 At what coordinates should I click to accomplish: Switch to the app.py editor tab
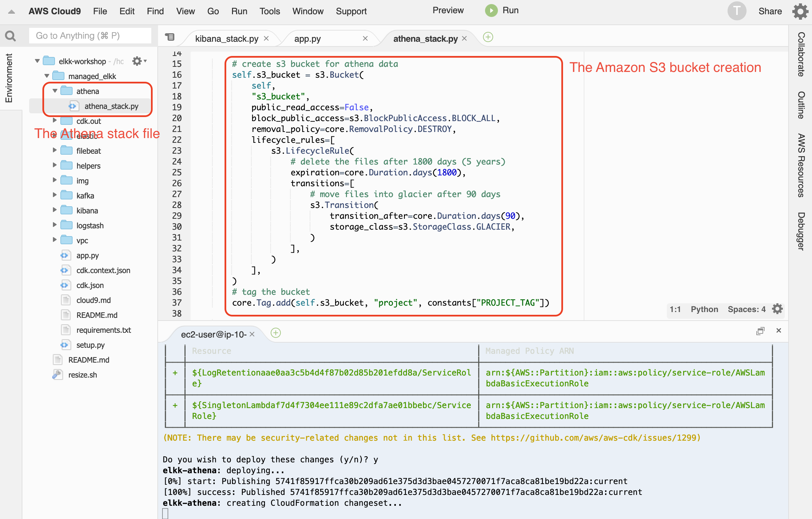click(307, 39)
